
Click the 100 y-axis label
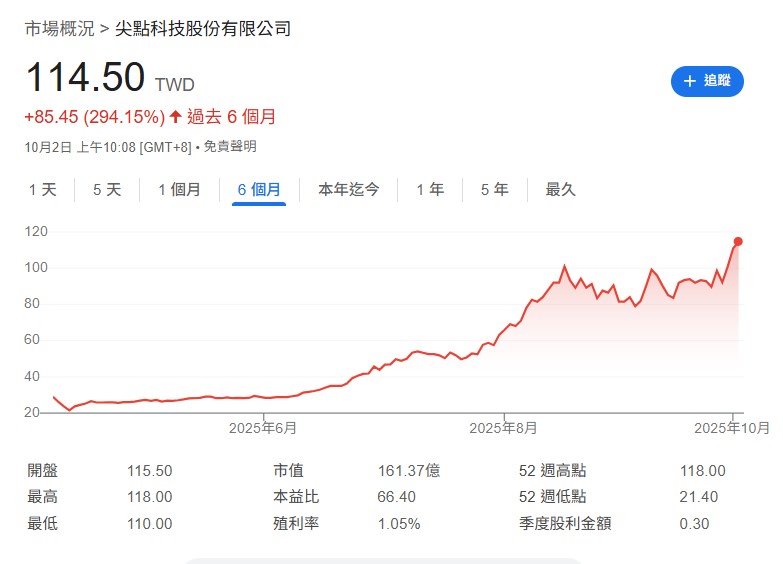(x=36, y=268)
